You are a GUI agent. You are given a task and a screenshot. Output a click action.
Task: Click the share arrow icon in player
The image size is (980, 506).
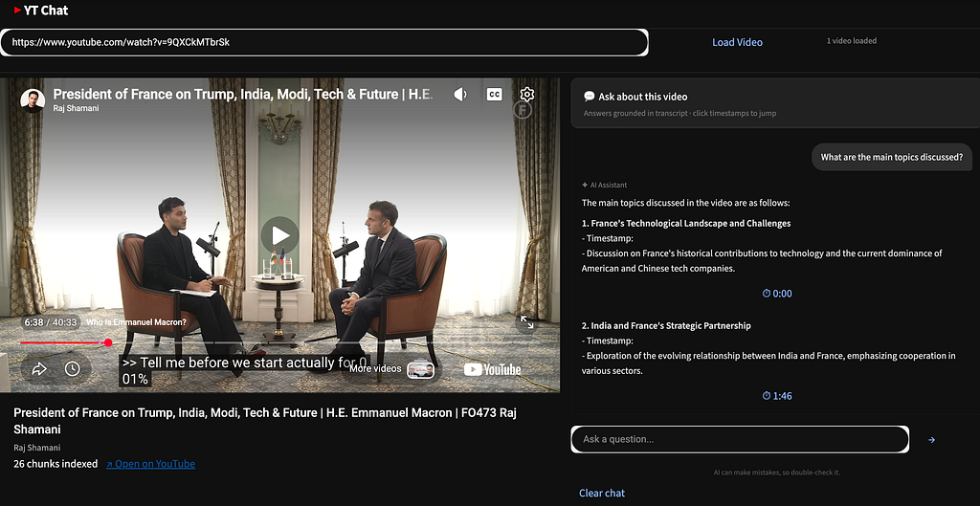coord(39,368)
